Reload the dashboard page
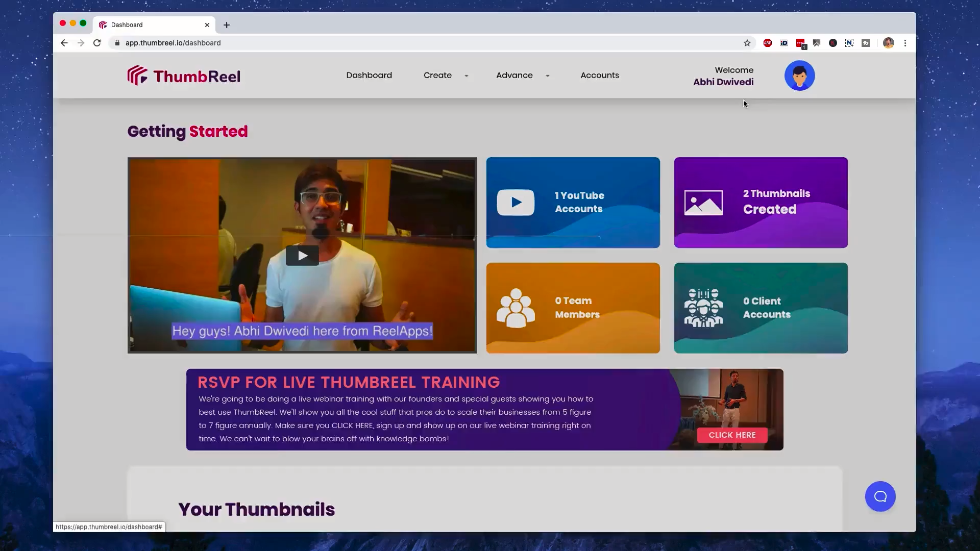The height and width of the screenshot is (551, 980). [97, 43]
